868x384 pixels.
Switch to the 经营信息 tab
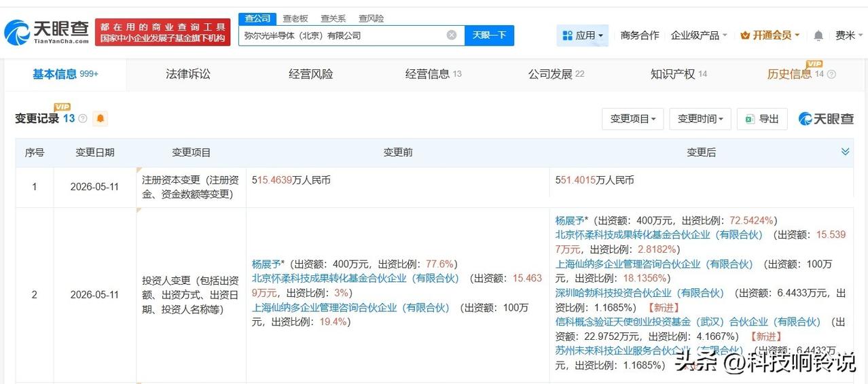coord(433,74)
